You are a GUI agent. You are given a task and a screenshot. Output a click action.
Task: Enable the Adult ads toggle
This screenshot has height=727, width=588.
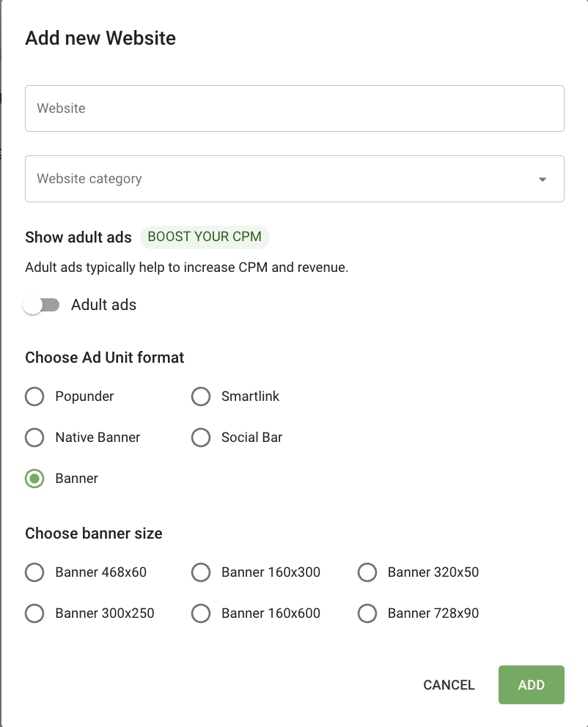click(42, 305)
